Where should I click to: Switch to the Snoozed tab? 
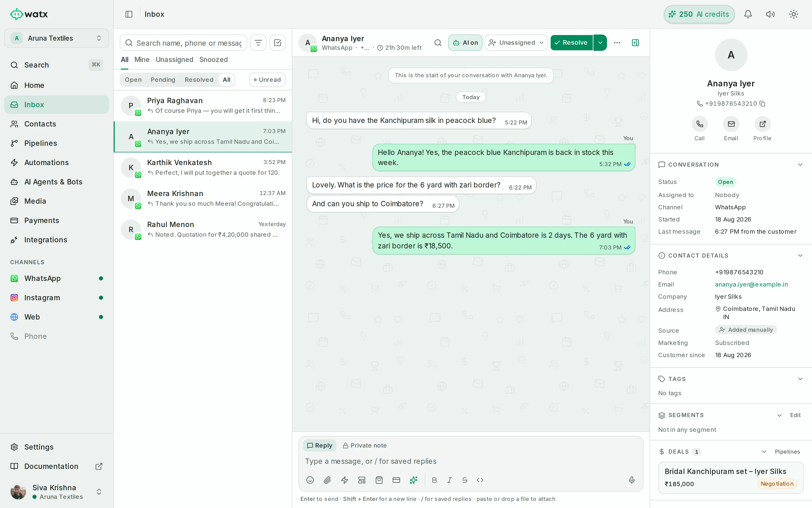coord(213,59)
